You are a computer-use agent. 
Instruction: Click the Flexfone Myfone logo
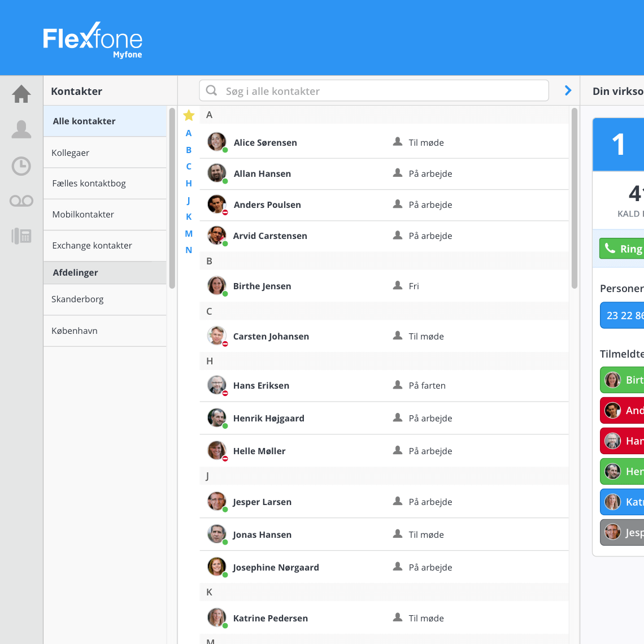click(93, 40)
